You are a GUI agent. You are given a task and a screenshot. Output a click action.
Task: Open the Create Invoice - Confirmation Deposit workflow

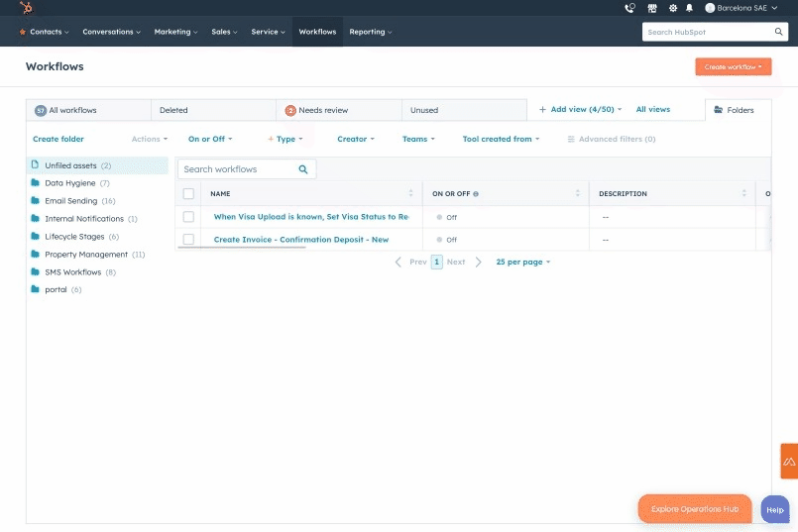pos(300,240)
